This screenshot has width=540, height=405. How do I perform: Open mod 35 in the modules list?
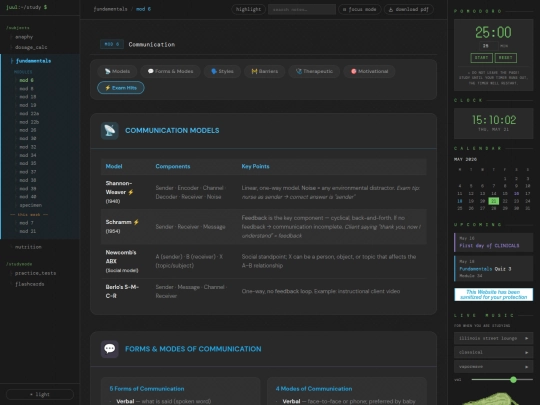coord(28,163)
